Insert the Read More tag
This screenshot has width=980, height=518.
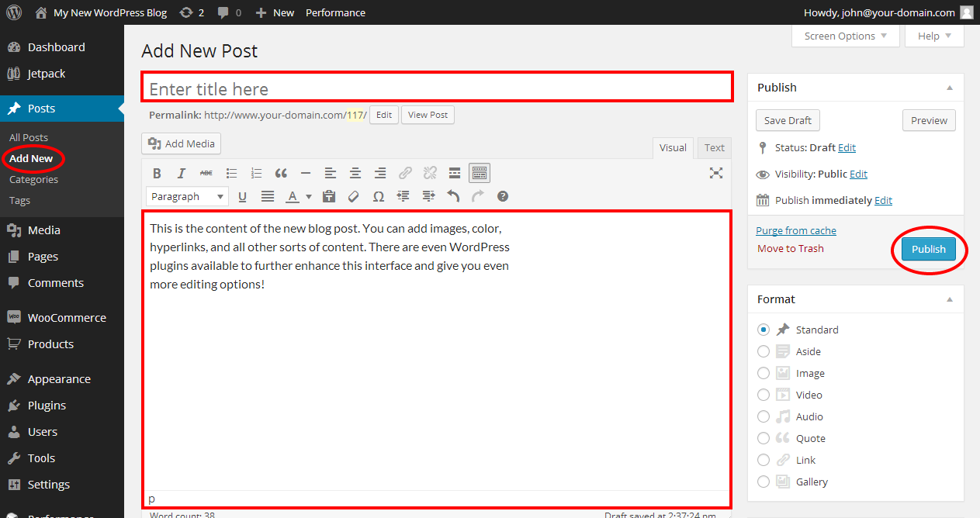[x=454, y=172]
